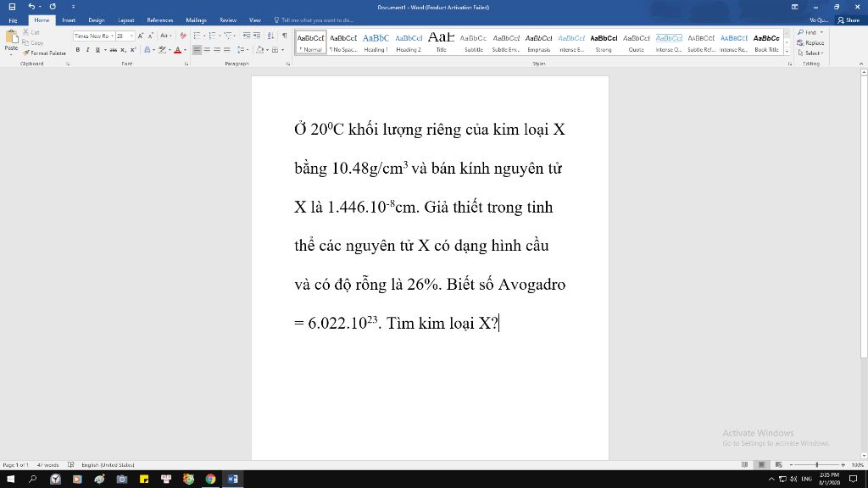The height and width of the screenshot is (488, 868).
Task: Sort the selected text alphabetically
Action: point(270,36)
